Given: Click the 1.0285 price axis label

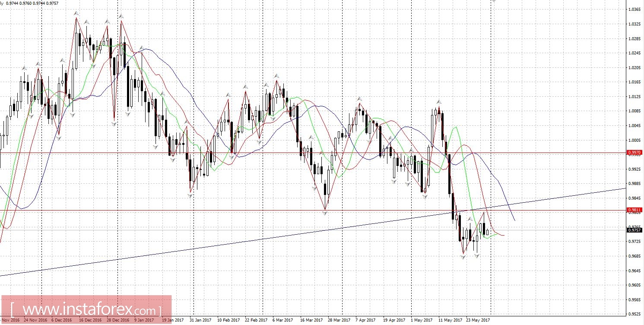Looking at the screenshot, I should (x=634, y=39).
